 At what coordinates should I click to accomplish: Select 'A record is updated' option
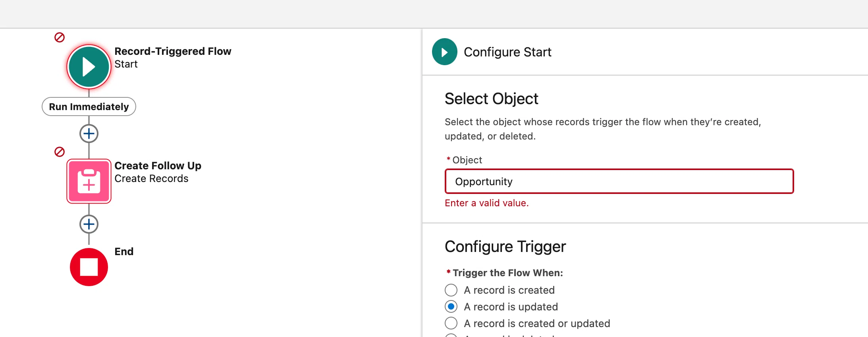451,307
